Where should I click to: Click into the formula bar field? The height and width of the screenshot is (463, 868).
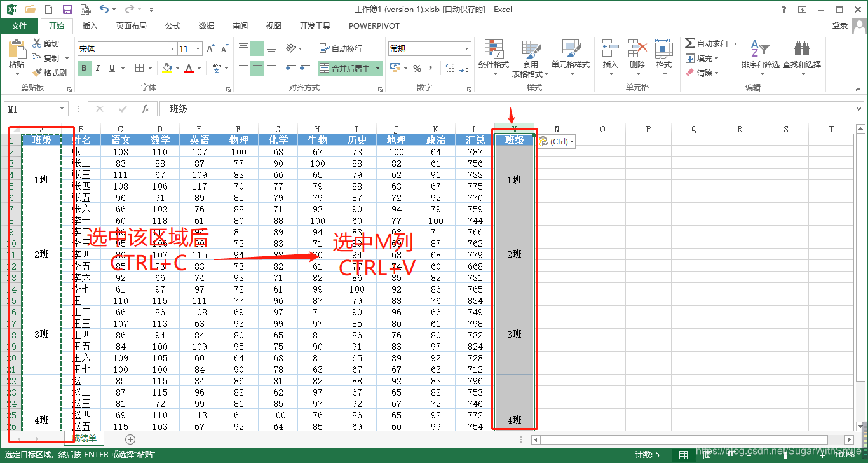(507, 109)
